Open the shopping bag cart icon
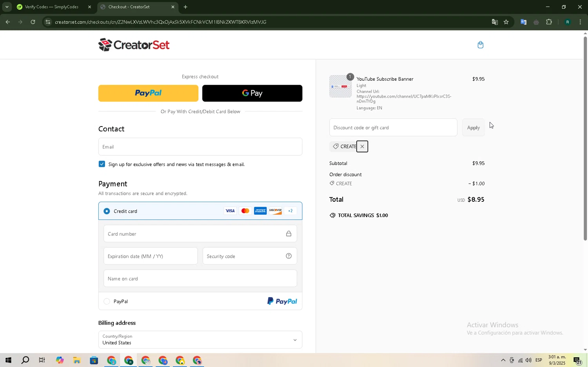Screen dimensions: 588x367 480,45
